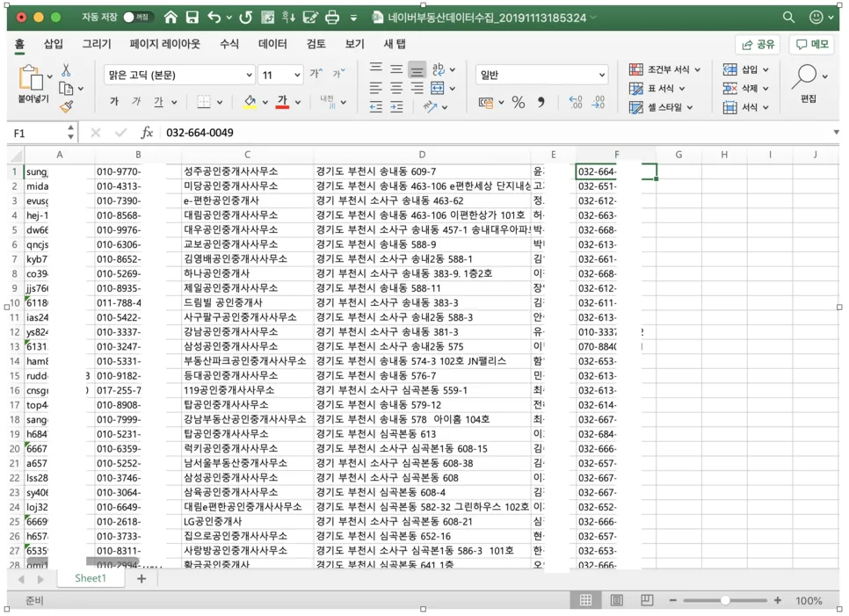The width and height of the screenshot is (849, 616).
Task: Click the Print icon in title bar
Action: [332, 18]
